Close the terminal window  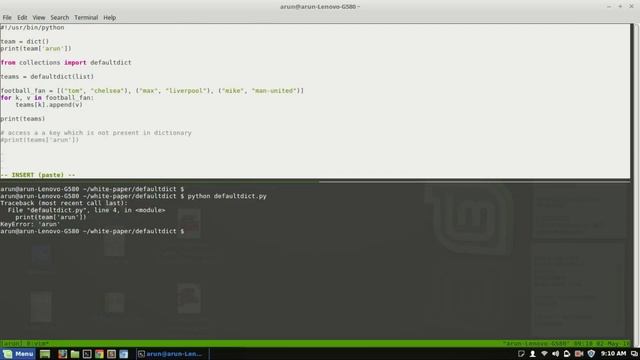coord(631,7)
